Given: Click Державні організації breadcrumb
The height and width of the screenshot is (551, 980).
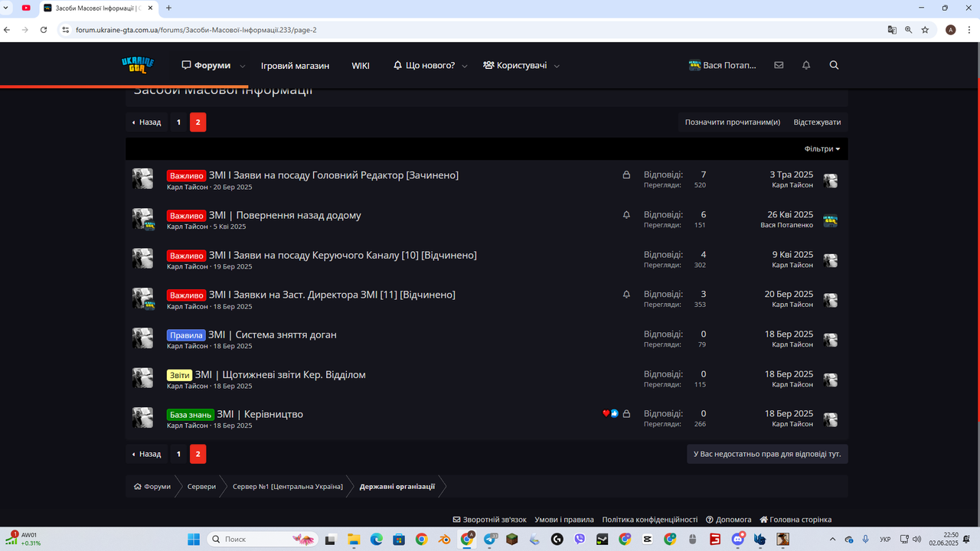Looking at the screenshot, I should (x=397, y=487).
